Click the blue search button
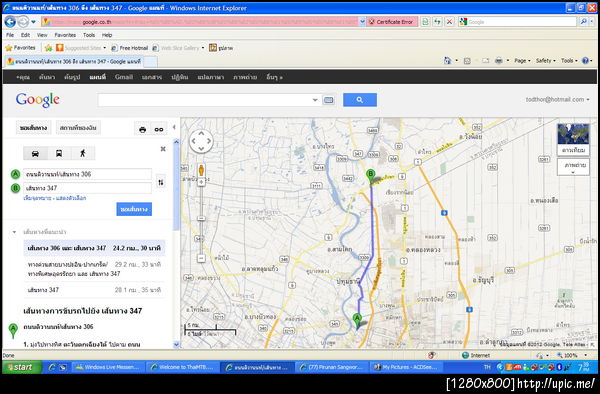The width and height of the screenshot is (600, 394). pos(360,100)
